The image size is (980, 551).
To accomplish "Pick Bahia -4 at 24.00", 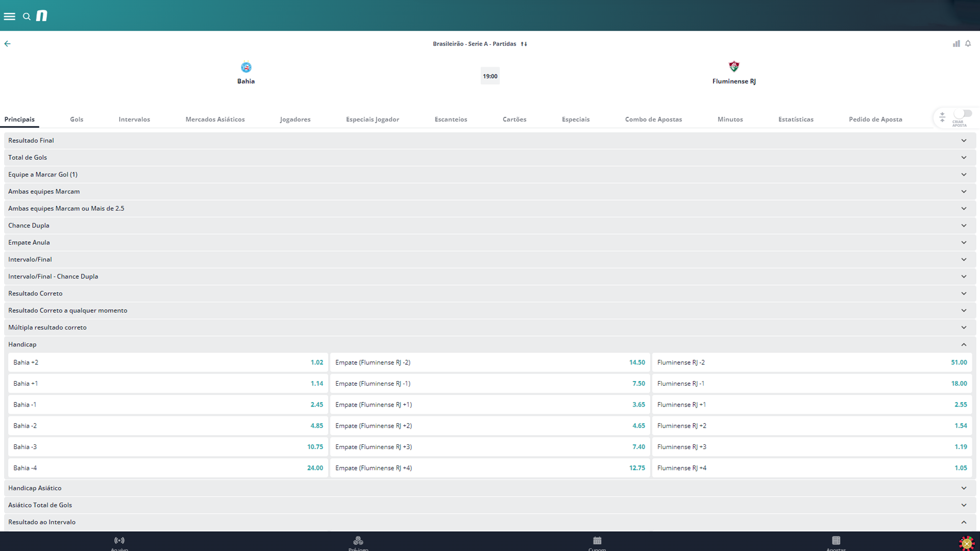I will click(x=168, y=468).
